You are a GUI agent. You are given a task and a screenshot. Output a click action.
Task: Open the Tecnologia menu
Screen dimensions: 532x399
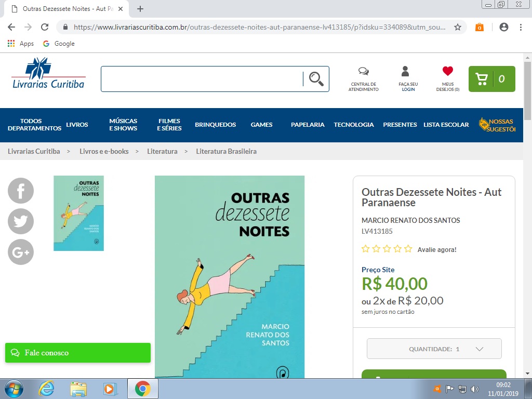(354, 125)
